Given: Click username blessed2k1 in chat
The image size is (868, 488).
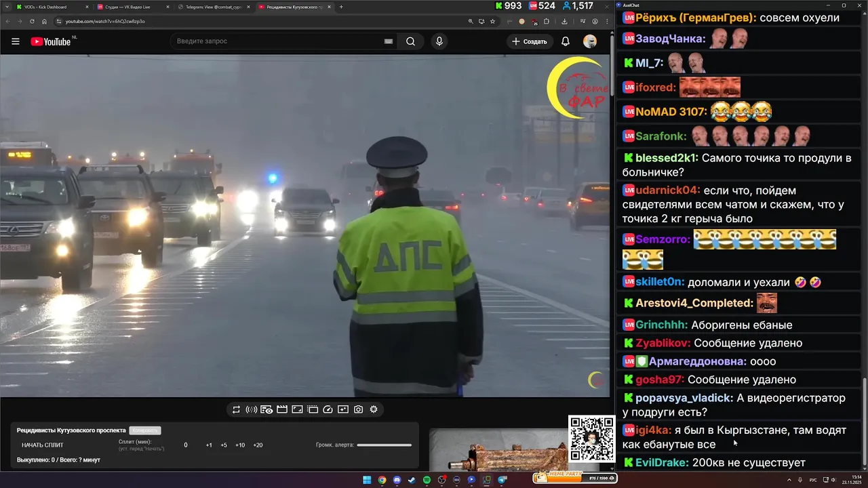Looking at the screenshot, I should point(667,158).
